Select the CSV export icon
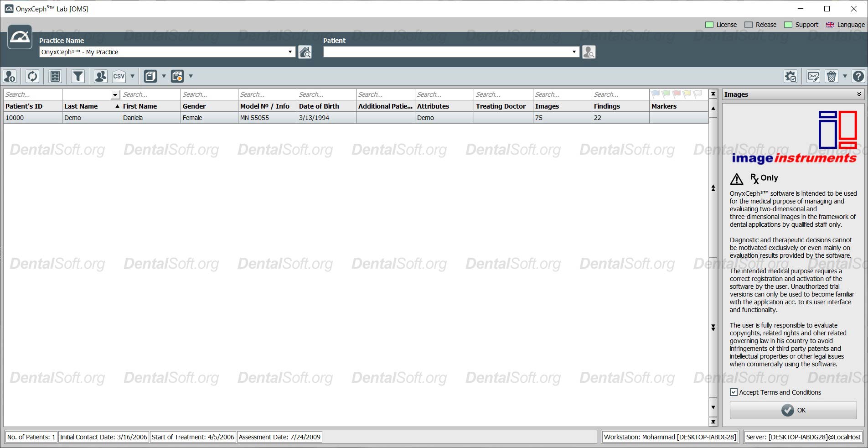Image resolution: width=868 pixels, height=448 pixels. 119,76
